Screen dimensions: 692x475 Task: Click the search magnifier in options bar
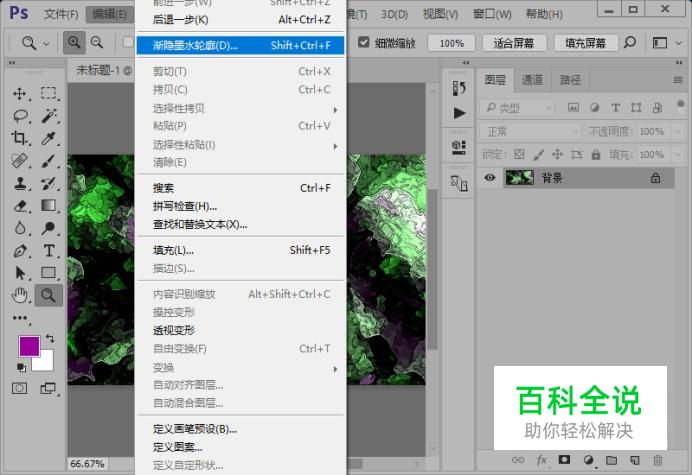630,42
